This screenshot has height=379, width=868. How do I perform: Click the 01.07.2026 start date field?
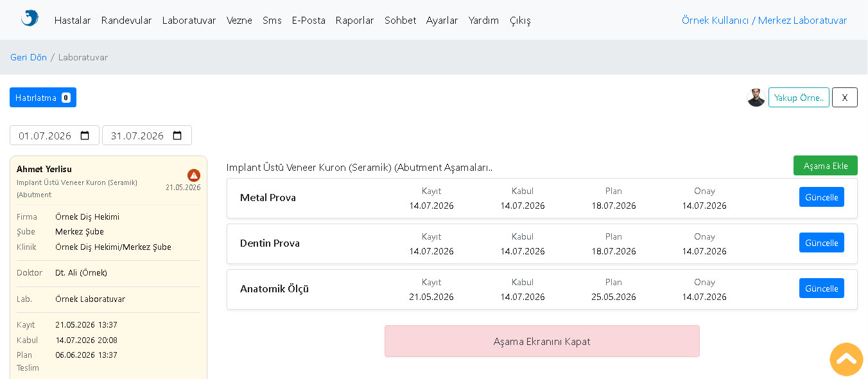55,136
